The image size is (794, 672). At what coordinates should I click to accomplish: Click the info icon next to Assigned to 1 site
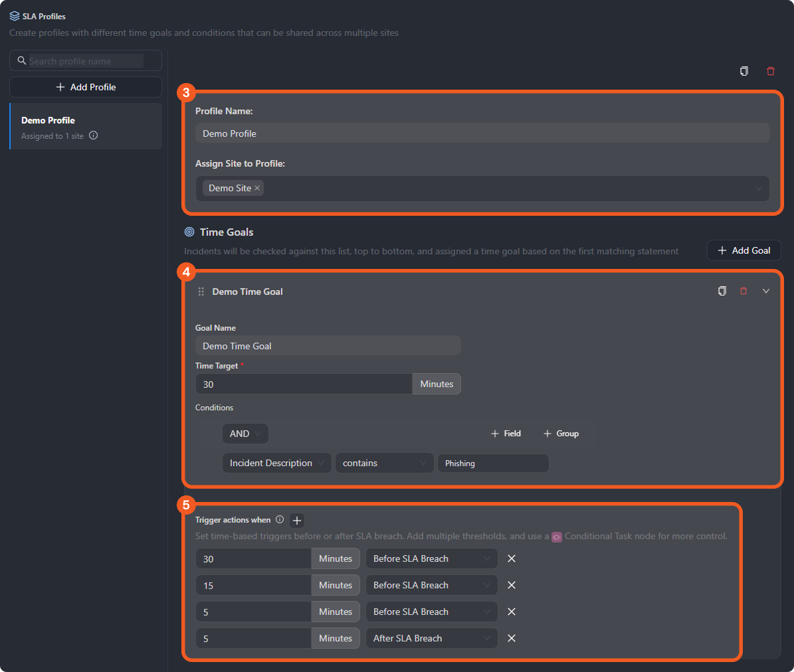94,135
